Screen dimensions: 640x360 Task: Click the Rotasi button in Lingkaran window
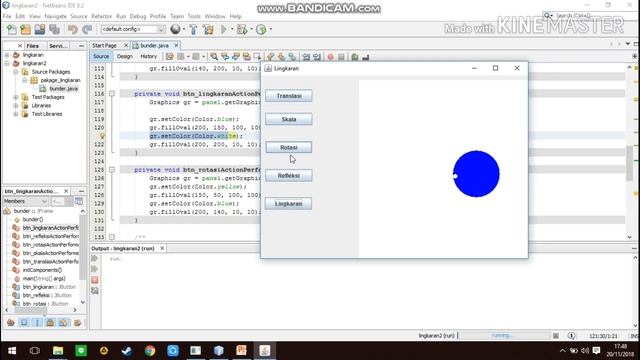point(289,147)
